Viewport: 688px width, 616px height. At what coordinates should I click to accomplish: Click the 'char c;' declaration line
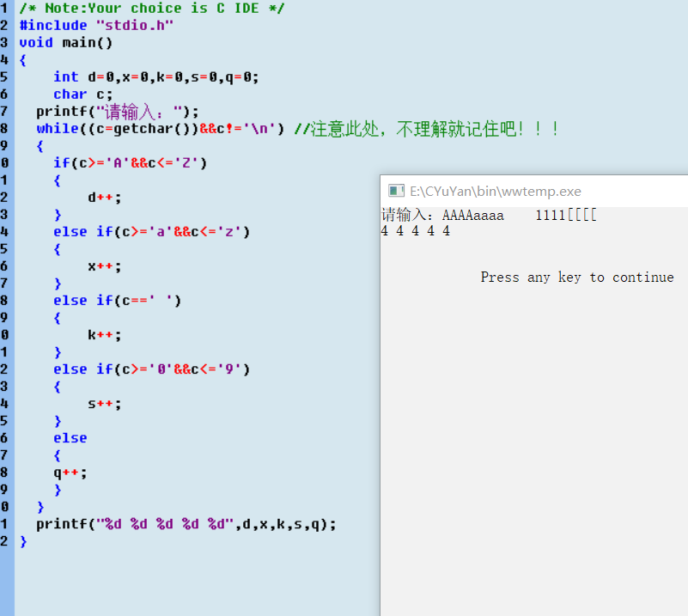(83, 95)
